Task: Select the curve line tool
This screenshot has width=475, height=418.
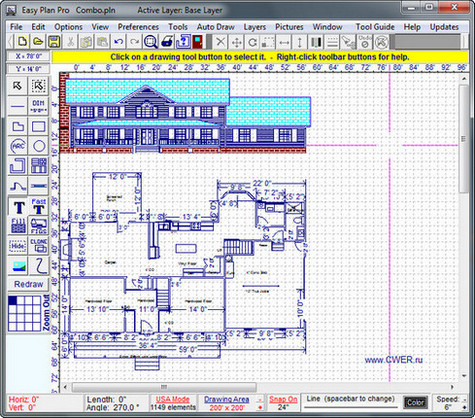Action: pyautogui.click(x=17, y=185)
